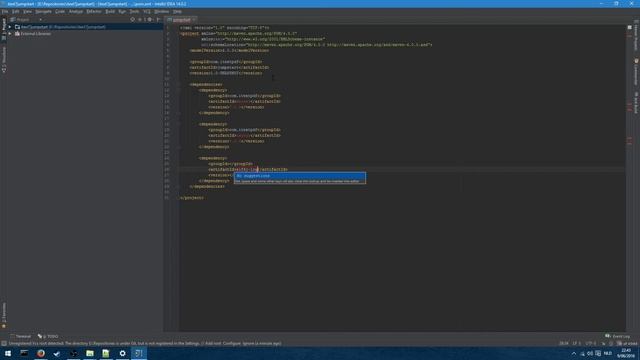Open the Settings gear taskbar icon
This screenshot has width=640, height=360.
(122, 353)
